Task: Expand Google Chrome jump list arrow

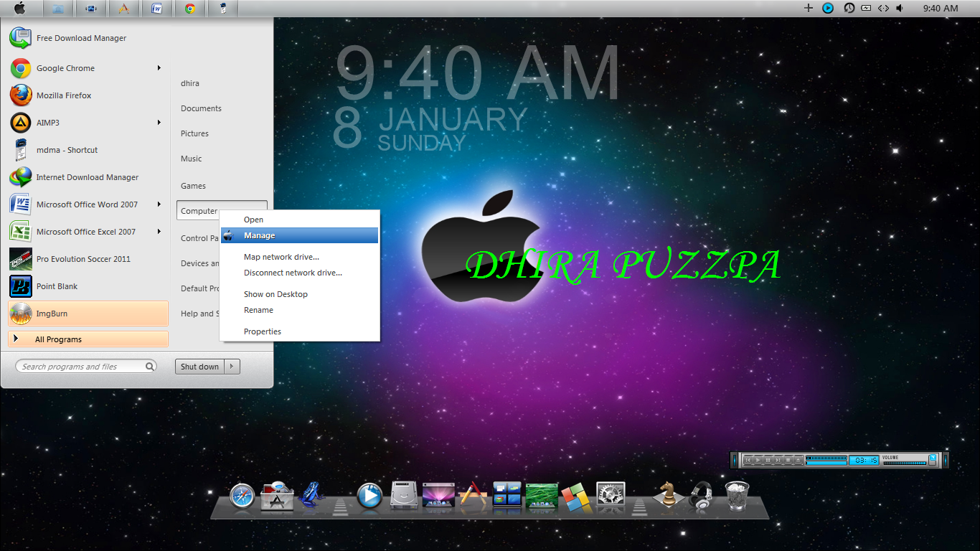Action: click(x=159, y=68)
